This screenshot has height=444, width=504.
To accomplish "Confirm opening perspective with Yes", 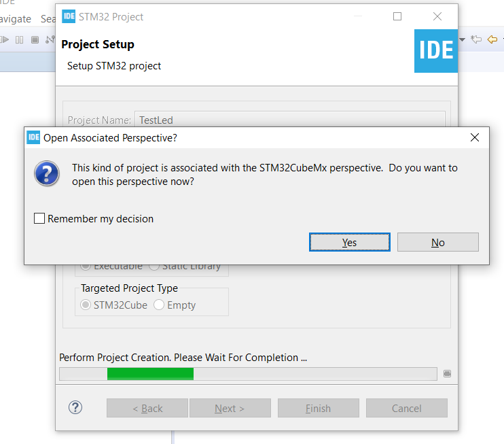I will point(350,242).
